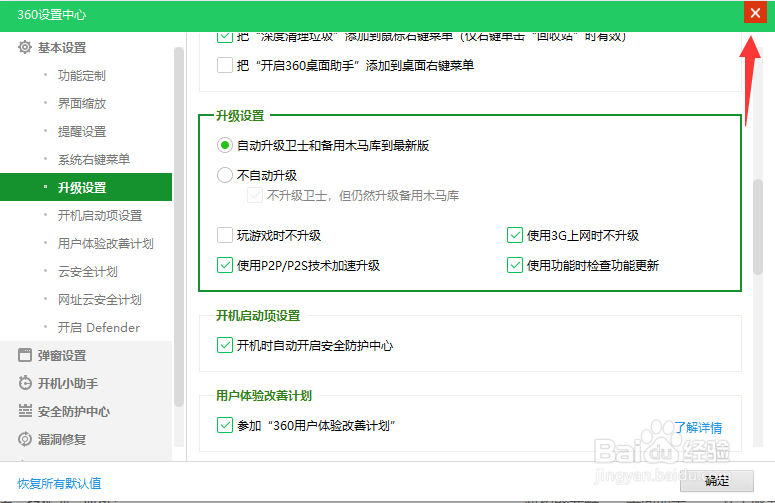
Task: Click the 确定 button
Action: click(717, 481)
